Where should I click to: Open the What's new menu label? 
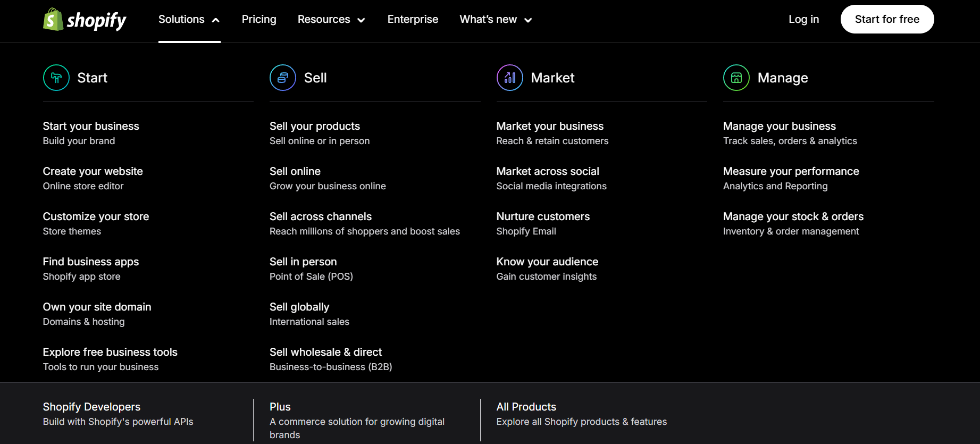click(488, 19)
